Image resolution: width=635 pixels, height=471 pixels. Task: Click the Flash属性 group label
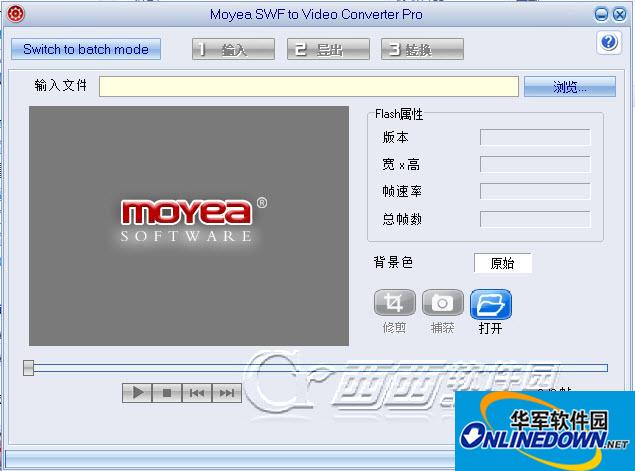[x=399, y=114]
